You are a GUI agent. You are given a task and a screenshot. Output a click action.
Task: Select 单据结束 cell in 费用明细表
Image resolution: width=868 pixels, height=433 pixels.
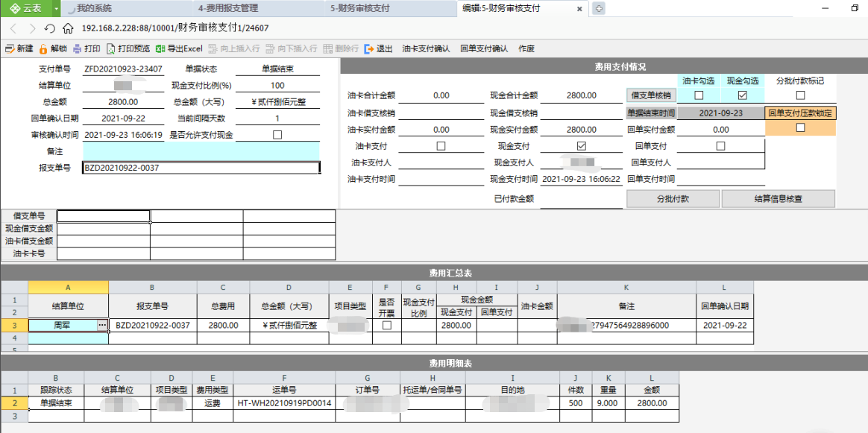[56, 403]
